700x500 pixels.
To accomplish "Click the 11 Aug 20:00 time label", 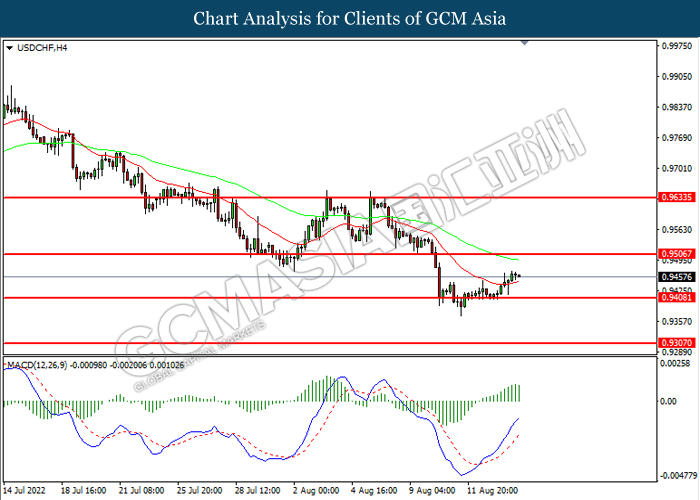I will (x=492, y=490).
